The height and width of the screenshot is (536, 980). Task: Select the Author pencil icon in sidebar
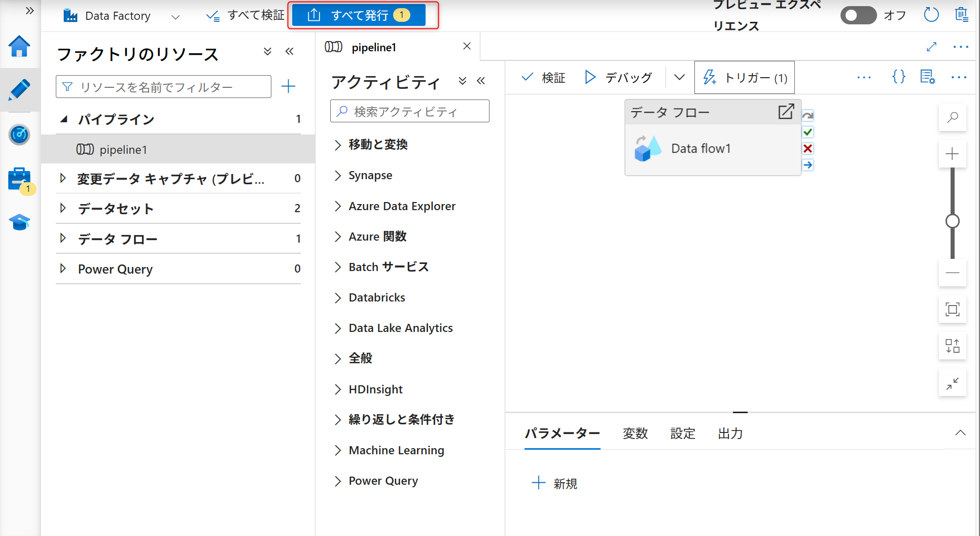pyautogui.click(x=19, y=90)
